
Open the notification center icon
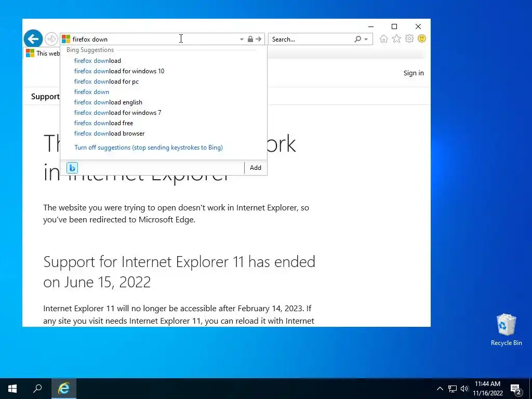[516, 390]
